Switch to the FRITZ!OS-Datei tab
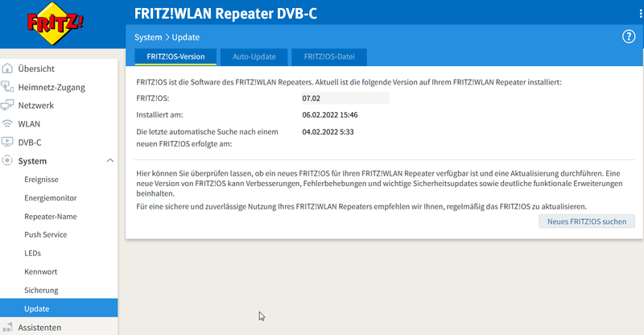Image resolution: width=644 pixels, height=335 pixels. click(329, 56)
